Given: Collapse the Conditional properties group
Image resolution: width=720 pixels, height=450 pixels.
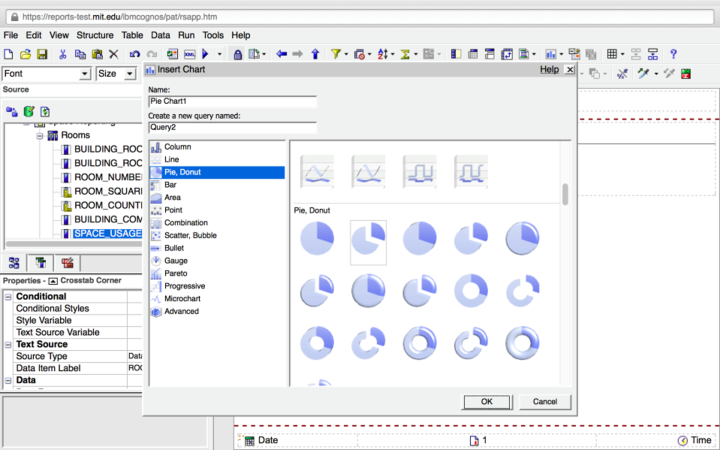Looking at the screenshot, I should (9, 297).
